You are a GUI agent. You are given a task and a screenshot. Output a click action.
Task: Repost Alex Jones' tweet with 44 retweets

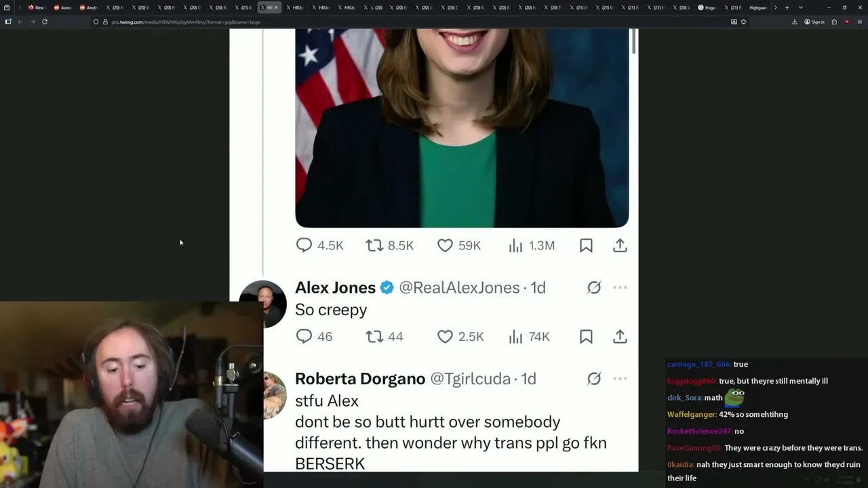coord(384,336)
